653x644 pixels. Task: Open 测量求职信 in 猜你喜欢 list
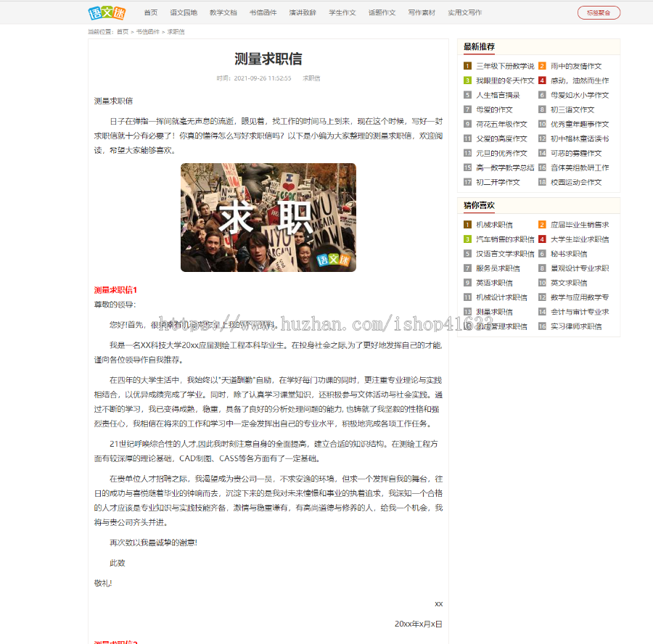(494, 313)
